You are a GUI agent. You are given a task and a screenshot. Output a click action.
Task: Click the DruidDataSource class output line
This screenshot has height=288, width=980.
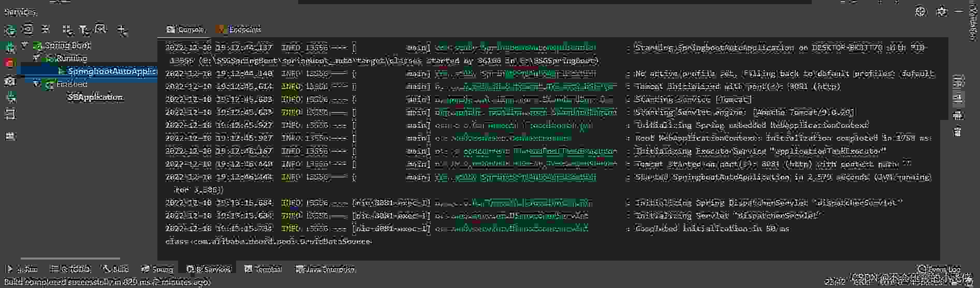(268, 241)
